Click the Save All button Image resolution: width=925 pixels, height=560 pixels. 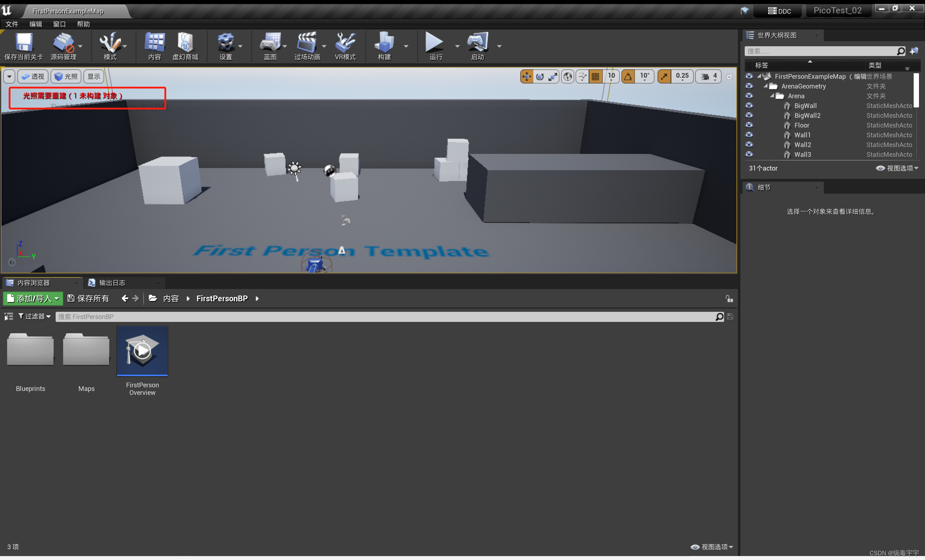[x=88, y=298]
